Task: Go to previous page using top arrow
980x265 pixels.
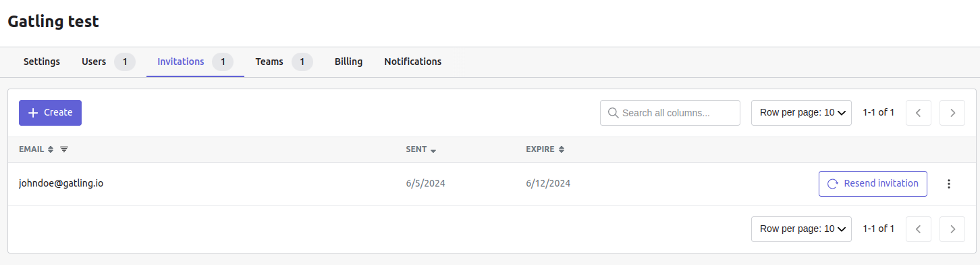Action: 918,113
